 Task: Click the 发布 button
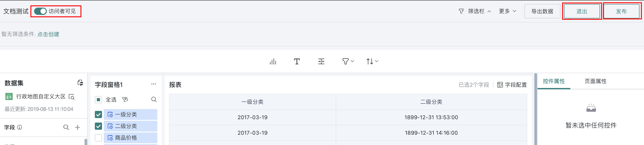(x=621, y=11)
